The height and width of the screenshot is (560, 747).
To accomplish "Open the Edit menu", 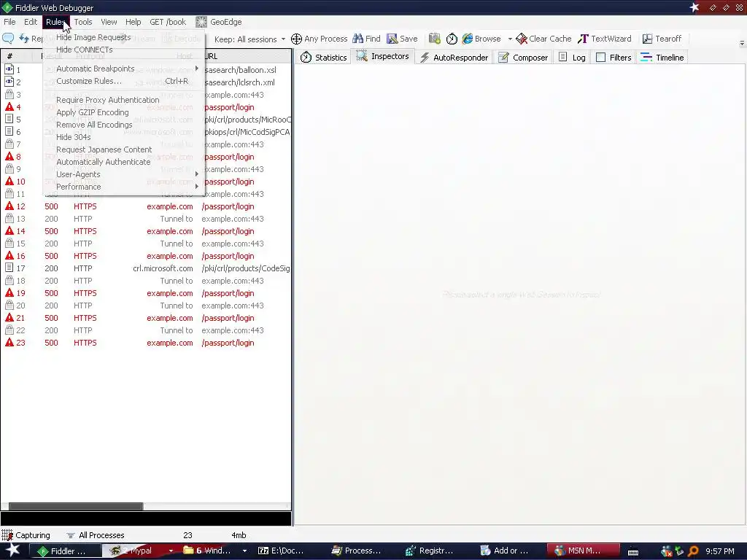I will pos(31,22).
